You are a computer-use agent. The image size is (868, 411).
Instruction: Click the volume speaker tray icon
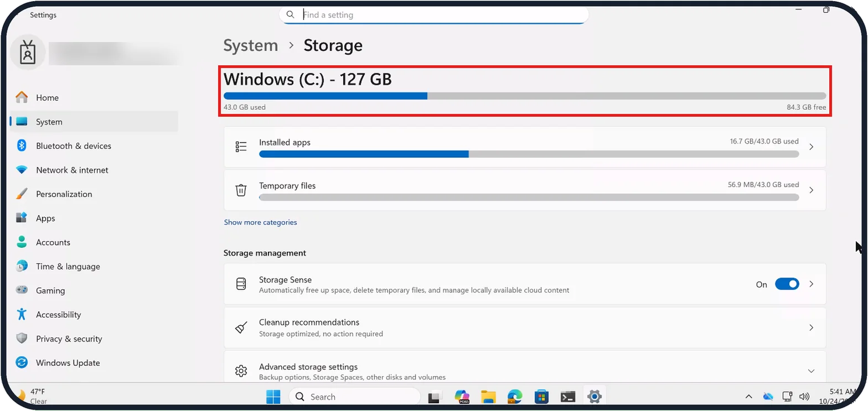805,397
